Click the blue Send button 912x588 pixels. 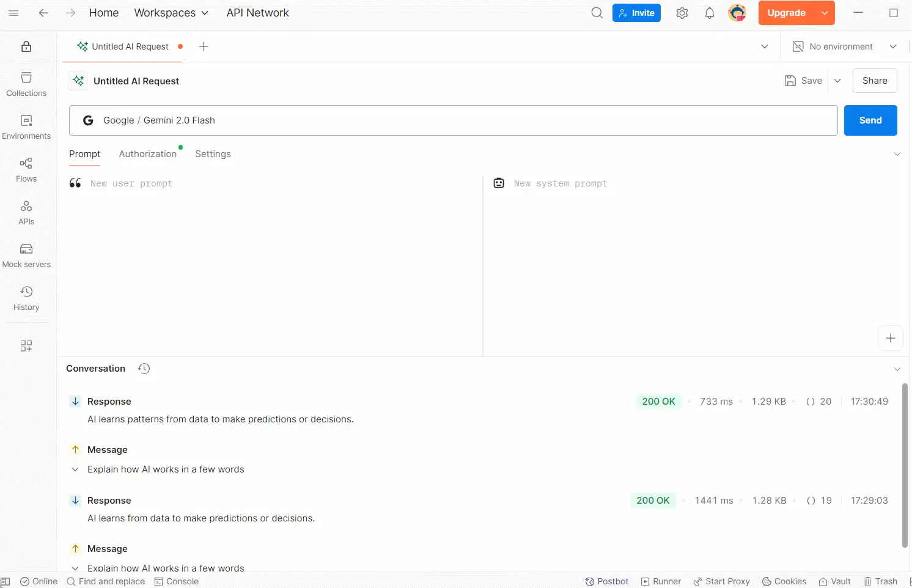click(870, 120)
